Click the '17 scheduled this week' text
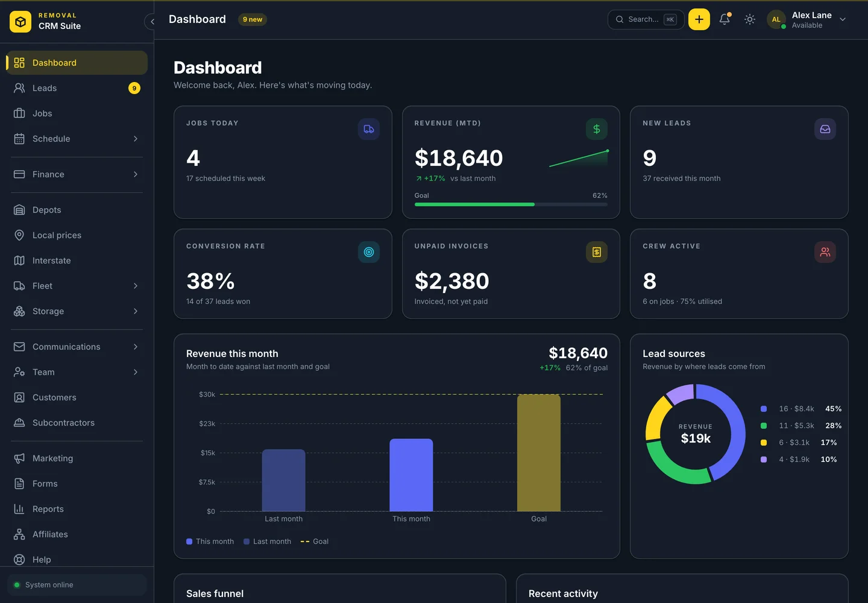 coord(225,178)
